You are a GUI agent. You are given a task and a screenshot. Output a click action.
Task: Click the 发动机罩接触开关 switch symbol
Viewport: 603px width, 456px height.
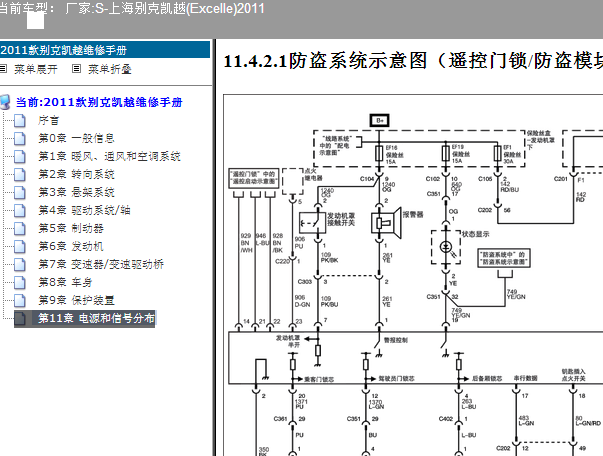pos(312,223)
